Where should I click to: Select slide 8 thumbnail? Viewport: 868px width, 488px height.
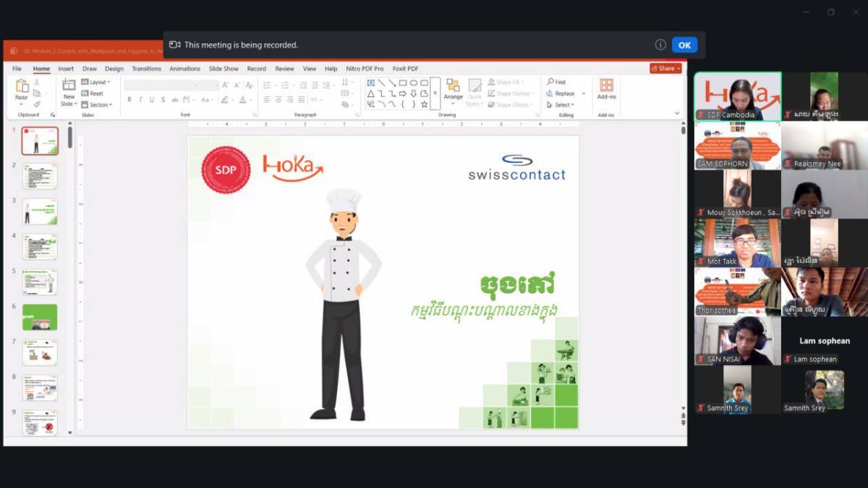click(40, 388)
